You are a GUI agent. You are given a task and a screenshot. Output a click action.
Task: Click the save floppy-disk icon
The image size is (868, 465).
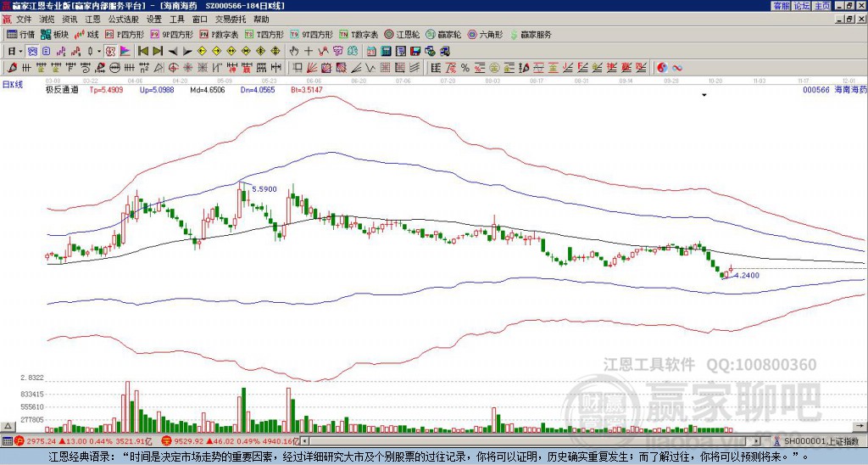coord(415,52)
